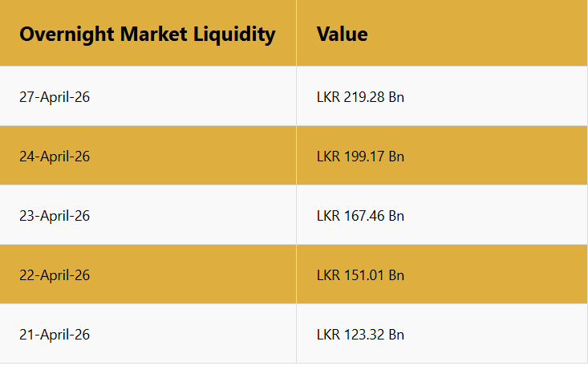Image resolution: width=588 pixels, height=370 pixels.
Task: Select the 21-April-26 date cell
Action: coord(55,335)
